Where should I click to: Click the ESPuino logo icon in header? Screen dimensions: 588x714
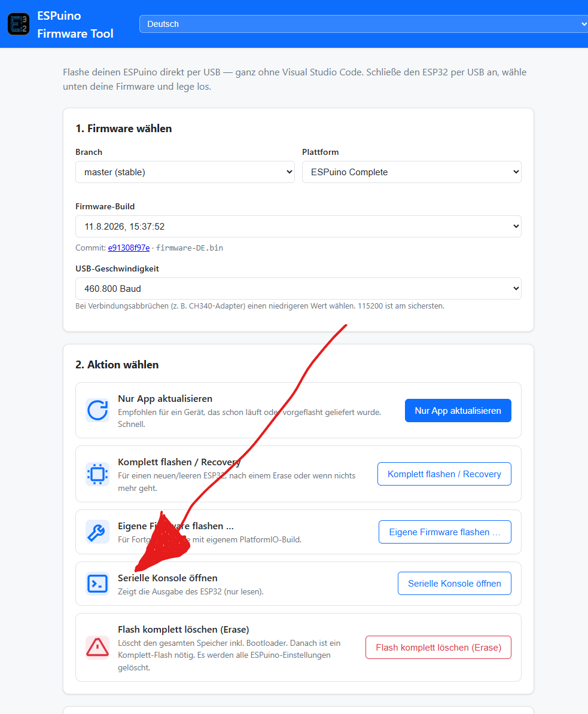click(x=19, y=24)
